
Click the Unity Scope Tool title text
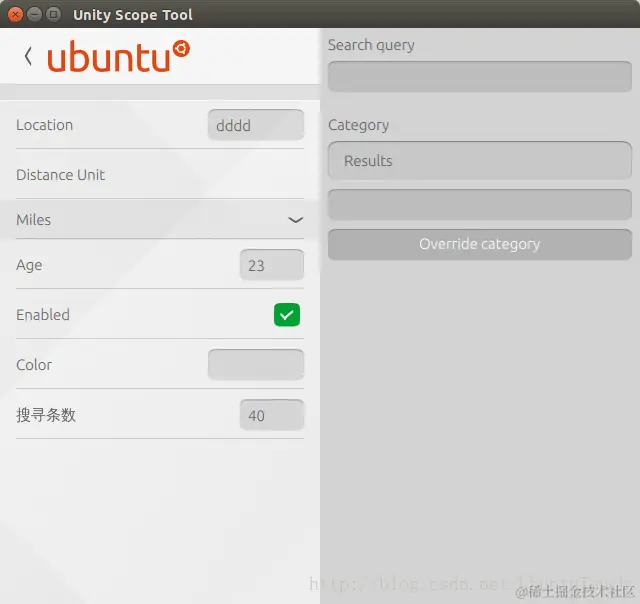133,15
